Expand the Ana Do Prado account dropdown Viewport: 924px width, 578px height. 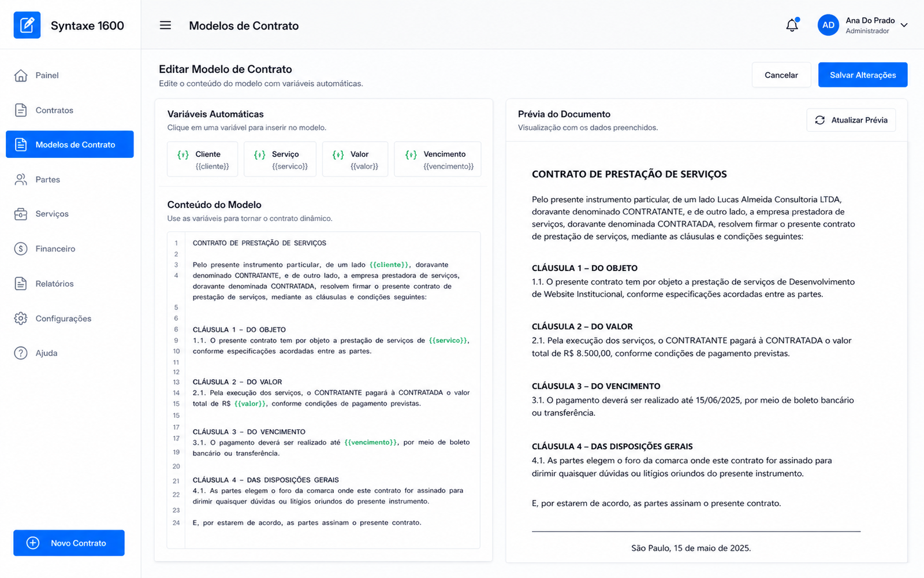click(x=904, y=25)
